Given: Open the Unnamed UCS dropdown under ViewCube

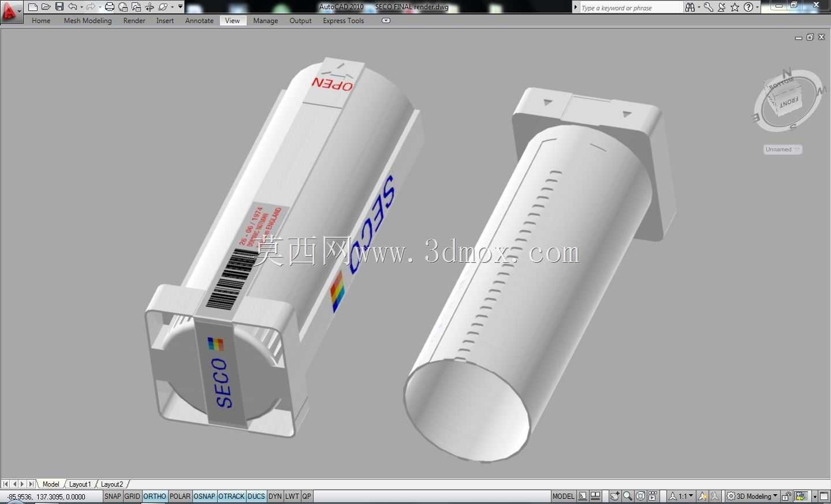Looking at the screenshot, I should pos(782,150).
